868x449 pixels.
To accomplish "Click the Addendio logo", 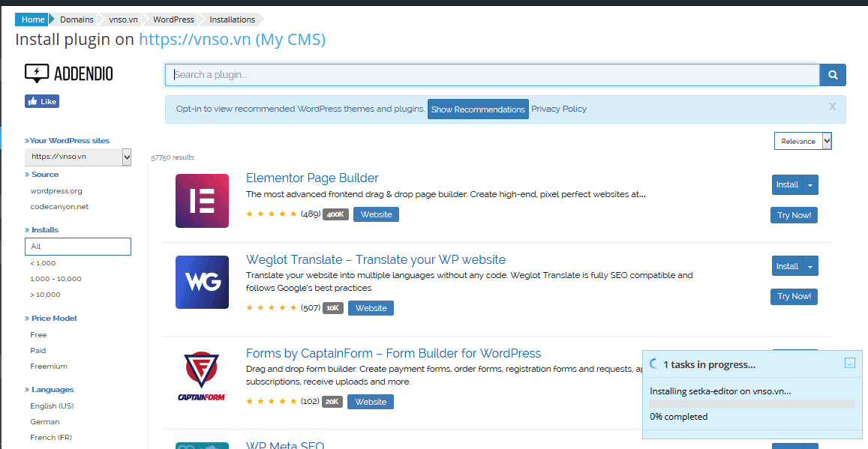I will click(68, 73).
